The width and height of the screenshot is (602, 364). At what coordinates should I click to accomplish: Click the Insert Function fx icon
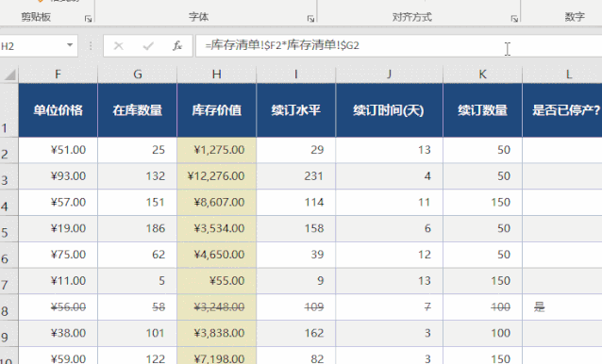[177, 46]
